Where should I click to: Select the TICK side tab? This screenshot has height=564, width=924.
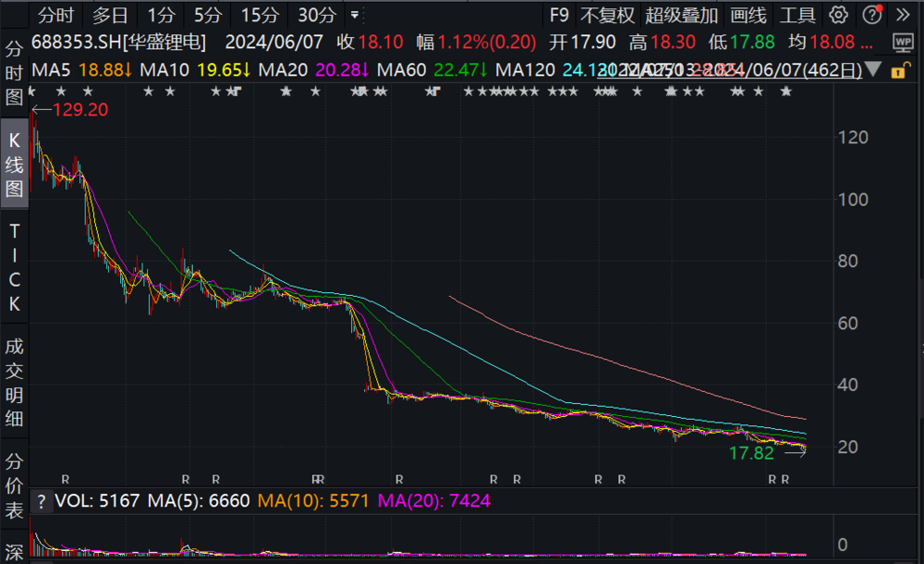(14, 270)
